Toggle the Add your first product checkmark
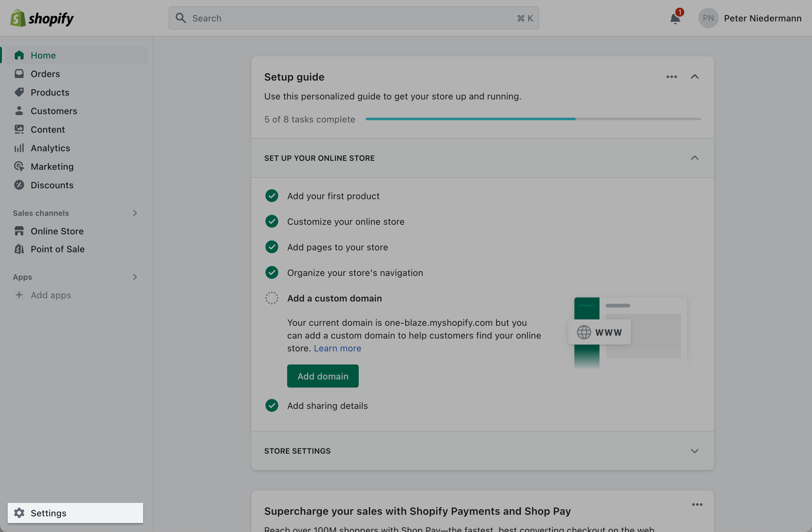Image resolution: width=812 pixels, height=532 pixels. (x=272, y=196)
